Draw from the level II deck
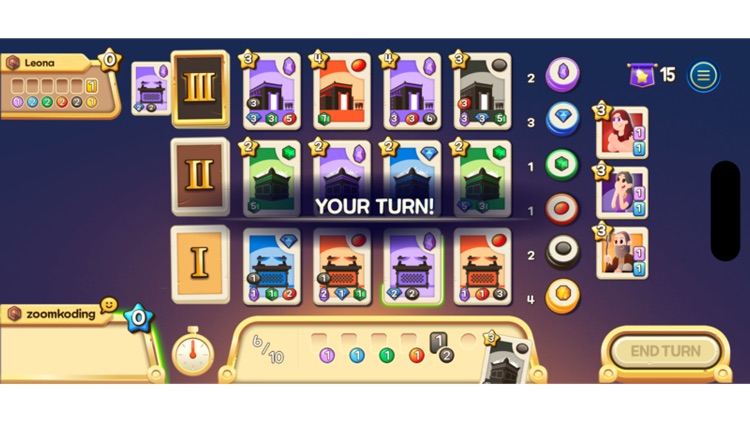The width and height of the screenshot is (750, 422). pos(200,177)
